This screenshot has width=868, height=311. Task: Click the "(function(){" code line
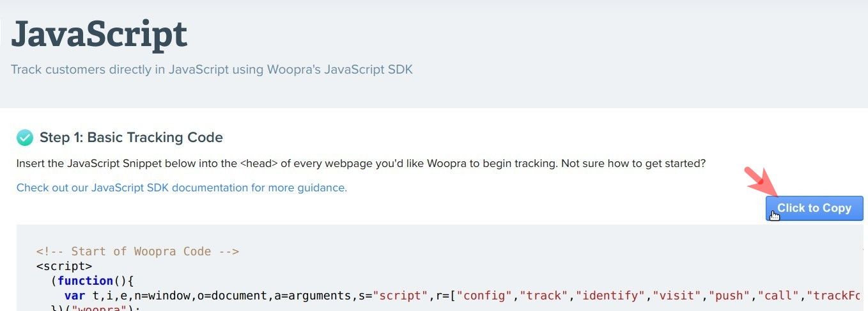click(93, 281)
